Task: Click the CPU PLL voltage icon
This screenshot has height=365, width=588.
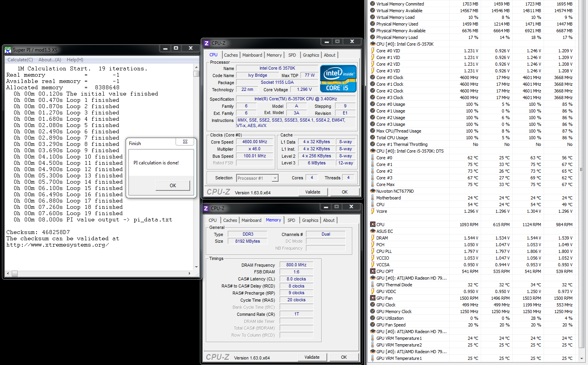Action: 372,251
